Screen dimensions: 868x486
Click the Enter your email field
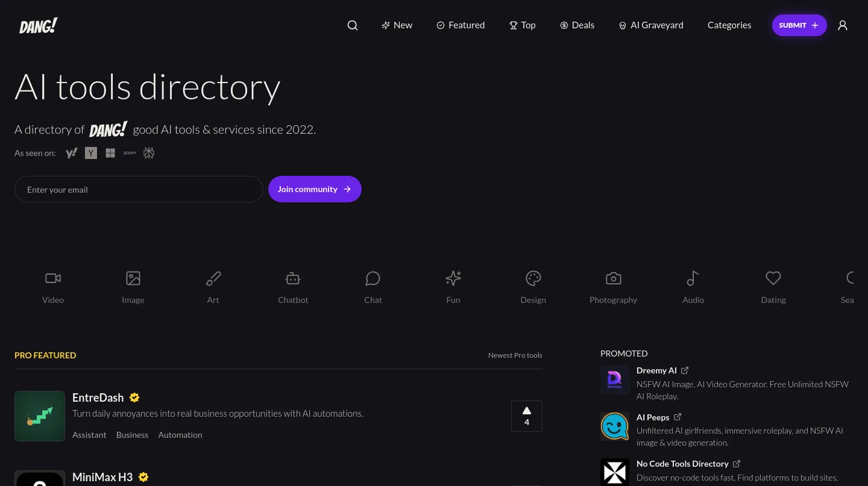coord(139,189)
